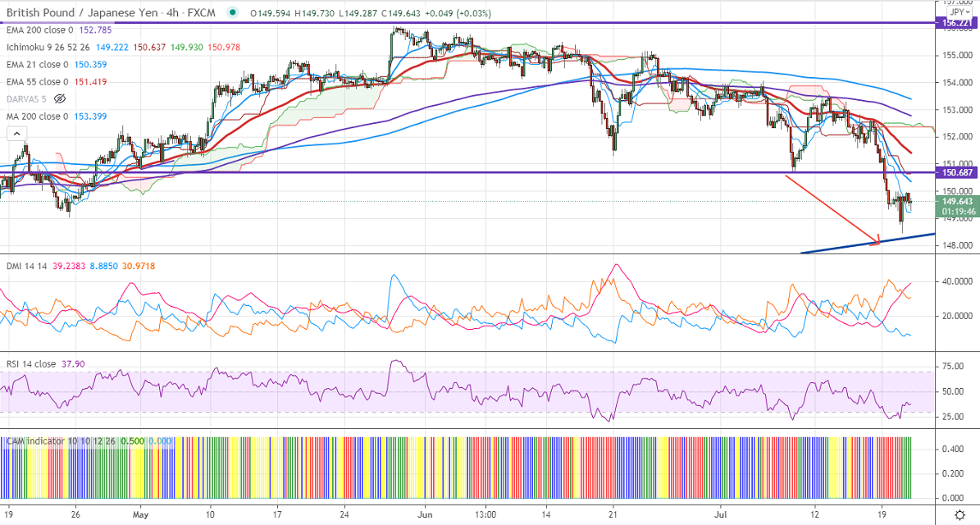
Task: Click the high price value H149.730
Action: click(314, 13)
